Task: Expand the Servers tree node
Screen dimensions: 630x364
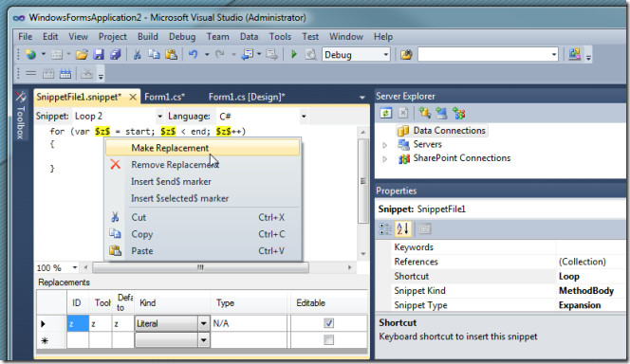Action: pos(384,145)
